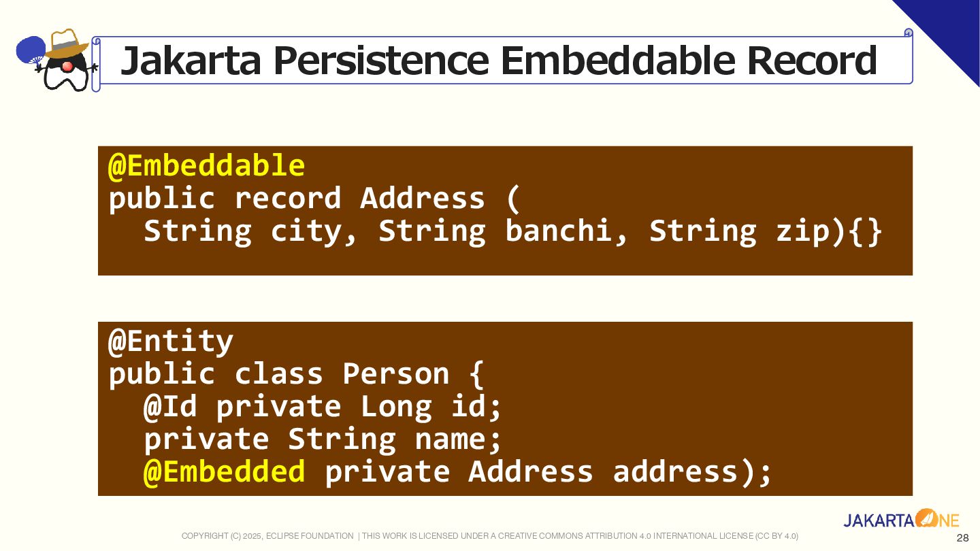Click the yellow @Embeddable annotation
980x551 pixels.
(x=206, y=165)
